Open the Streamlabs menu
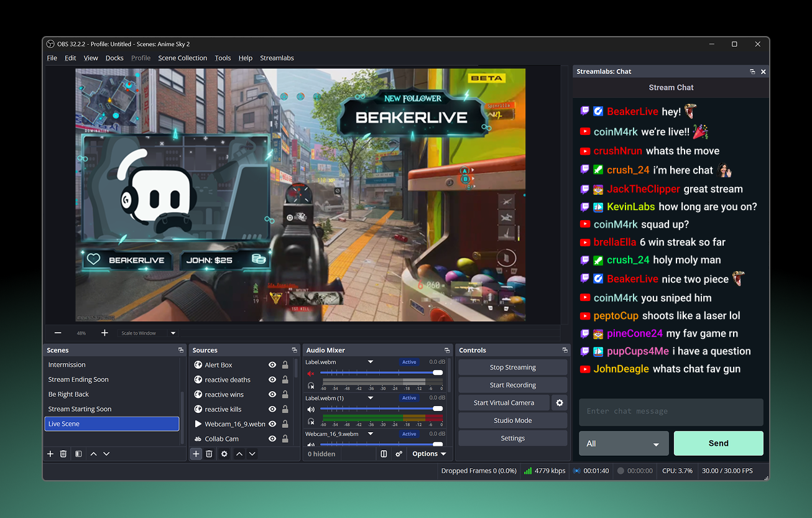The image size is (812, 518). [x=277, y=58]
